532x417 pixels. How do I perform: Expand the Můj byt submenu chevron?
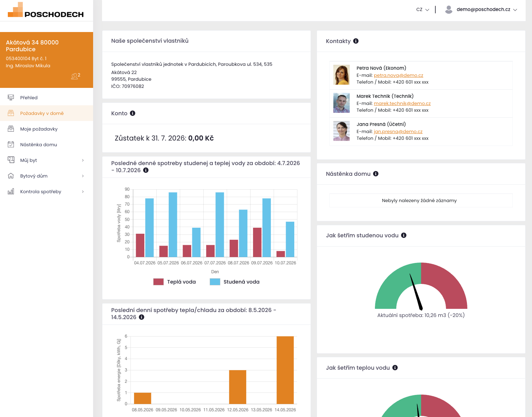pos(83,160)
